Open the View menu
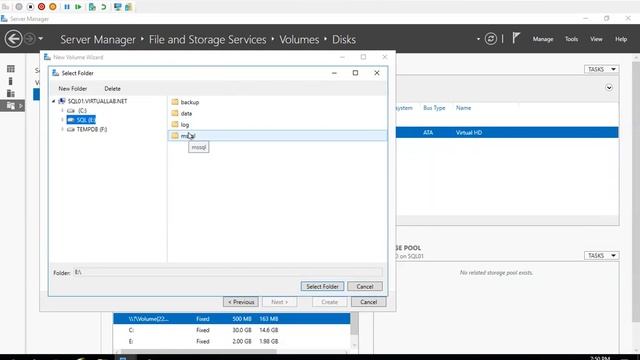640x360 pixels. click(596, 39)
